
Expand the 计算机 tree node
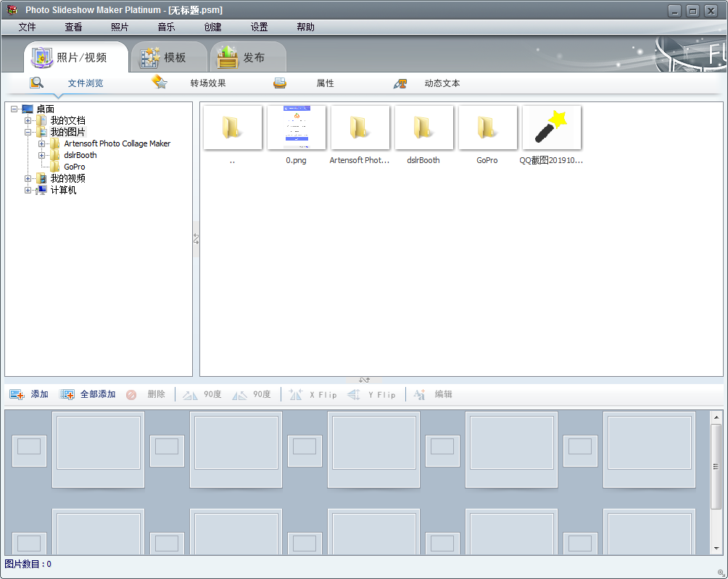pyautogui.click(x=28, y=190)
